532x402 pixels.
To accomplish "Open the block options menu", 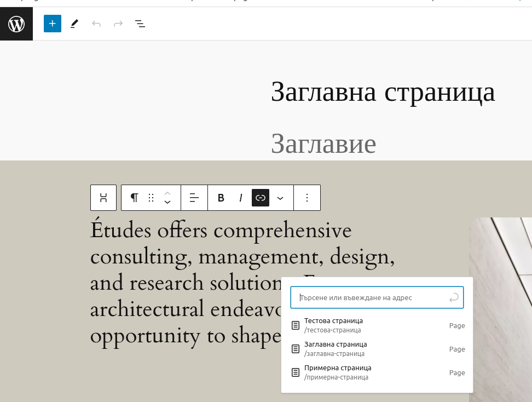I will [307, 198].
